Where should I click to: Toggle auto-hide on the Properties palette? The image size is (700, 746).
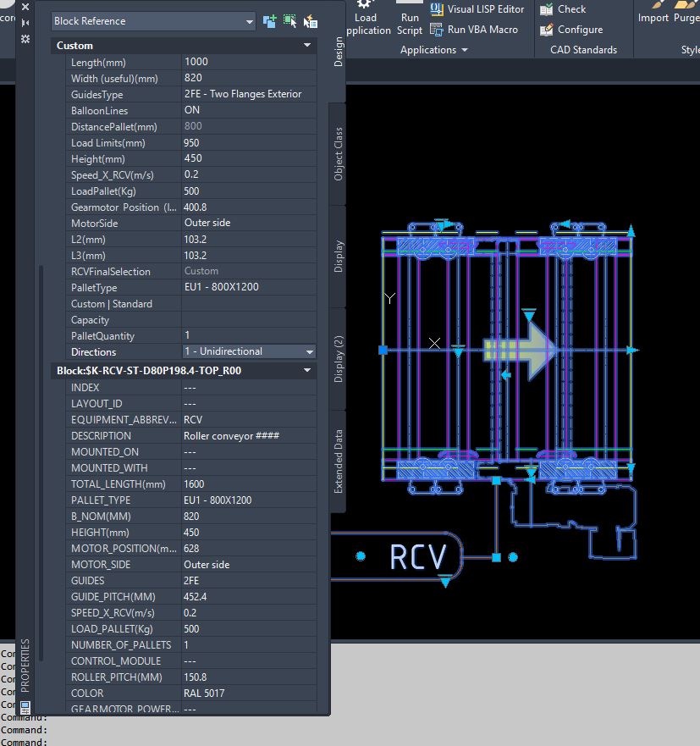(25, 23)
